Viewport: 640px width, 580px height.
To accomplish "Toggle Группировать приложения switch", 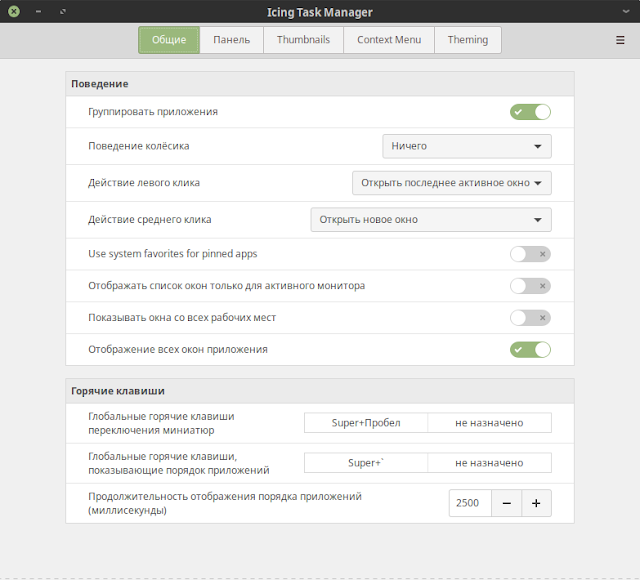I will (x=530, y=112).
